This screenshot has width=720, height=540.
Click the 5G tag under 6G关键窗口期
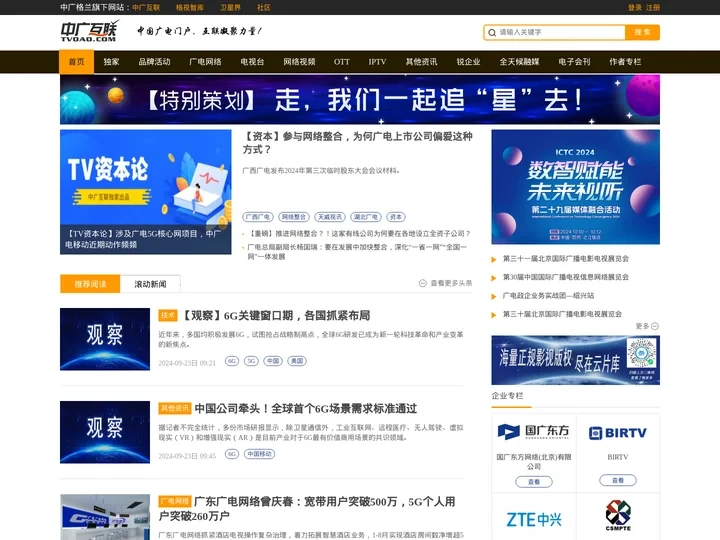click(251, 361)
